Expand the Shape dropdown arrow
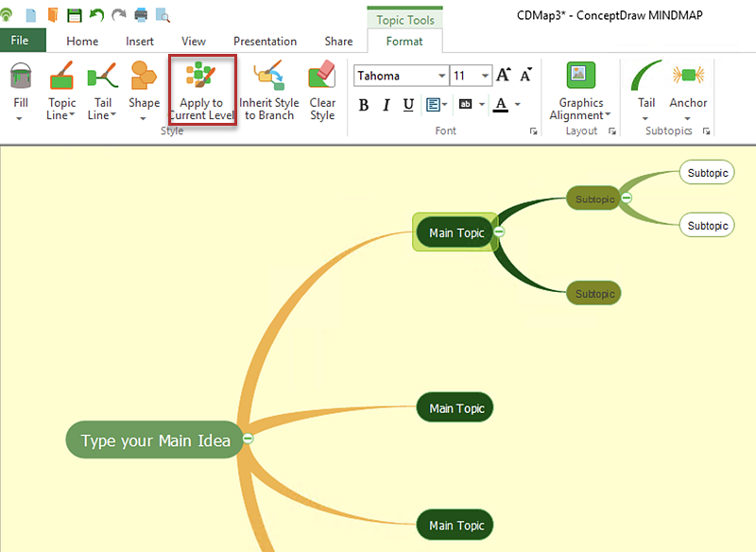Screen dimensions: 756x552 (x=143, y=118)
